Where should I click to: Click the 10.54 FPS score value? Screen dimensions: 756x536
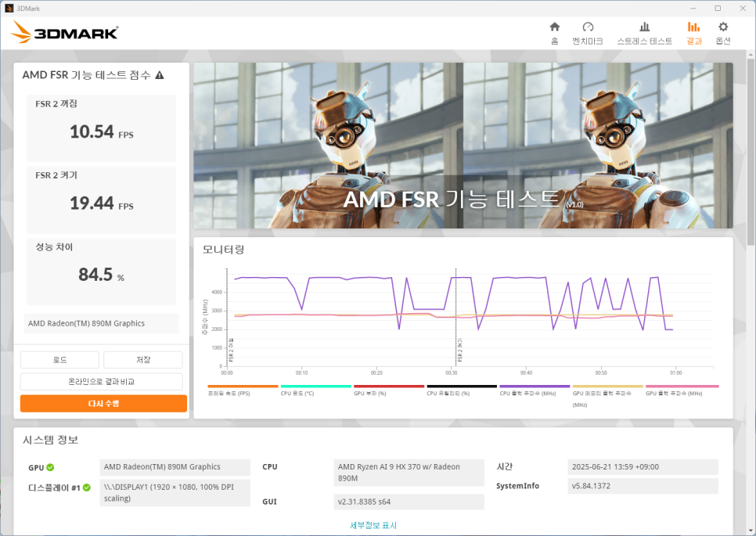[101, 131]
